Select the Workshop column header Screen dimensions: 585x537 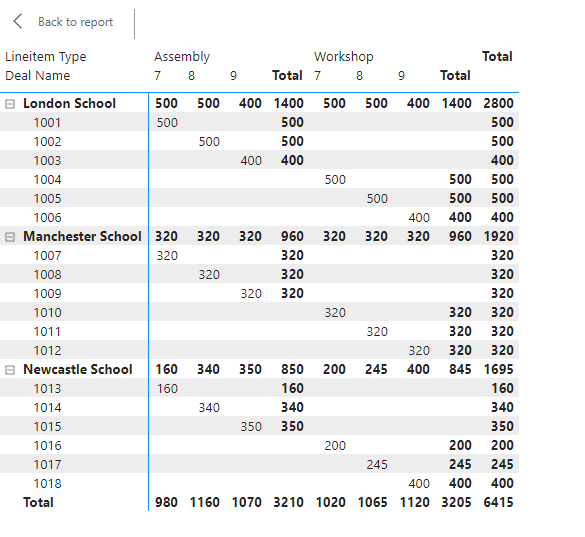344,57
